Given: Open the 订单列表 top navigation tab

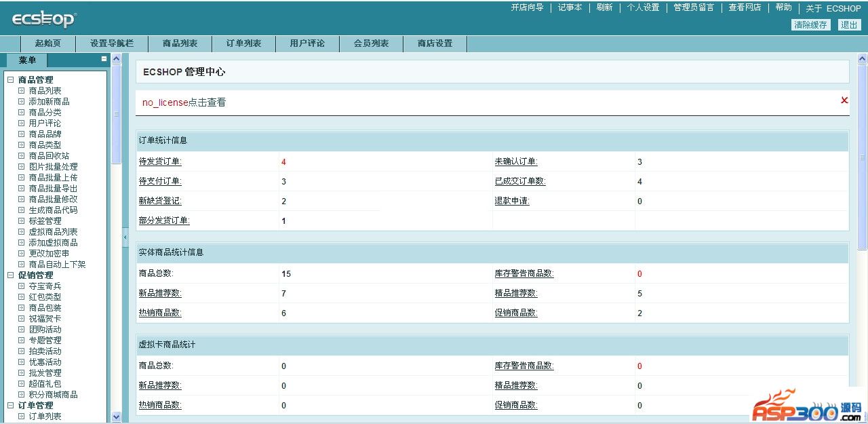Looking at the screenshot, I should click(x=244, y=43).
